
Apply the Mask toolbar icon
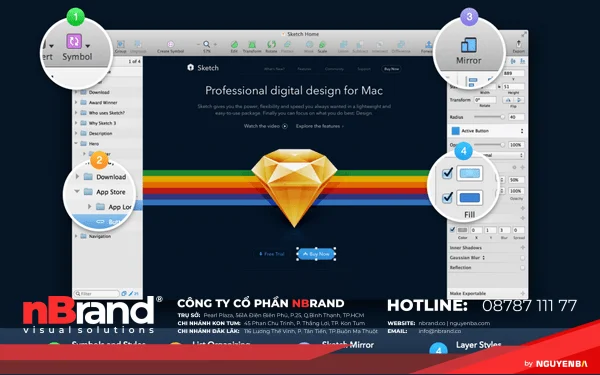click(309, 44)
